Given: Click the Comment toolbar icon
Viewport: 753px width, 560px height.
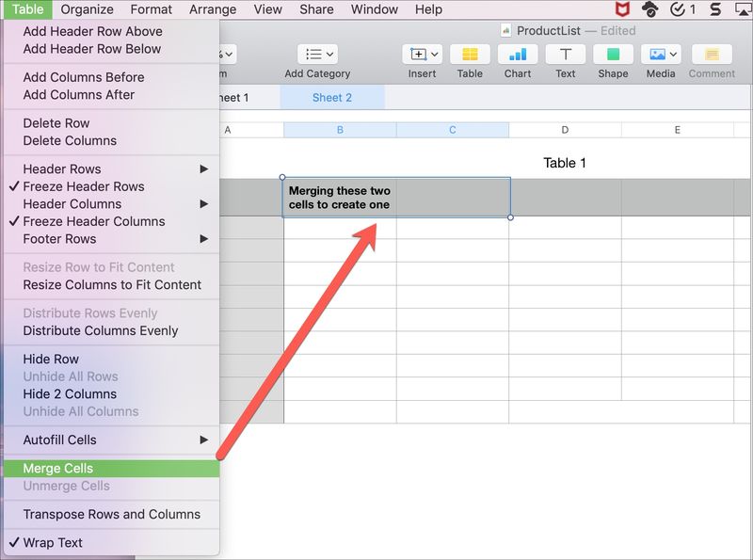Looking at the screenshot, I should [712, 55].
